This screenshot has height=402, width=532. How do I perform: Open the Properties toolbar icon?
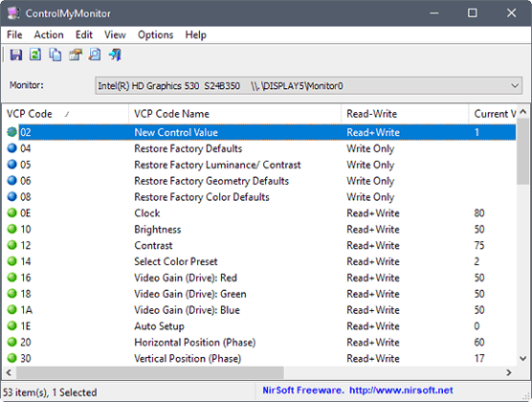click(x=76, y=55)
